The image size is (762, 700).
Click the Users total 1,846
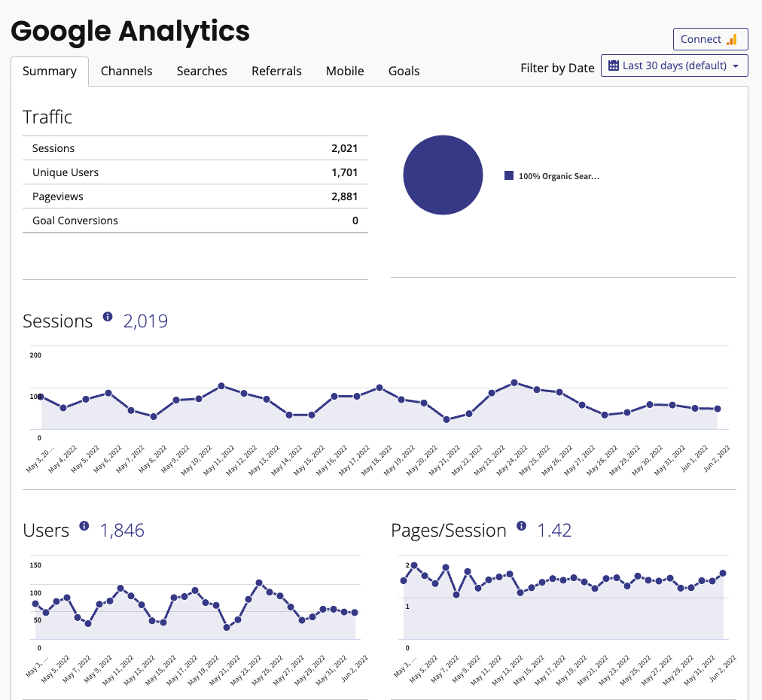122,531
